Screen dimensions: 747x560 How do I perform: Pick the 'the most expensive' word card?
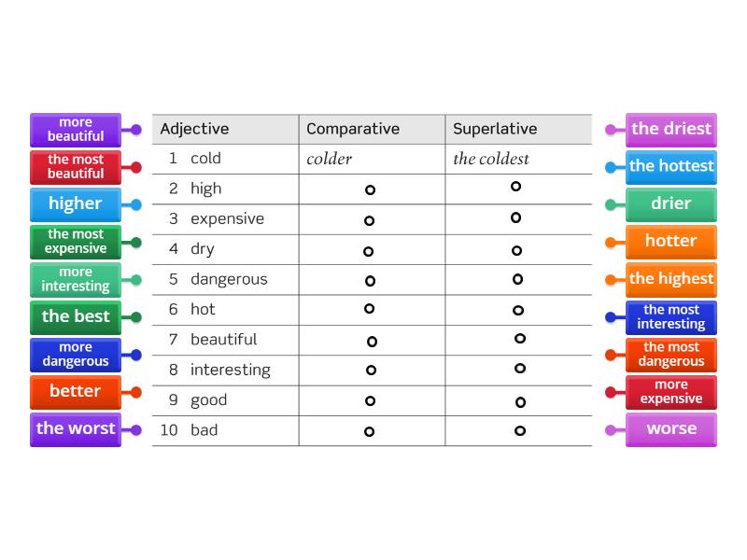pyautogui.click(x=75, y=242)
